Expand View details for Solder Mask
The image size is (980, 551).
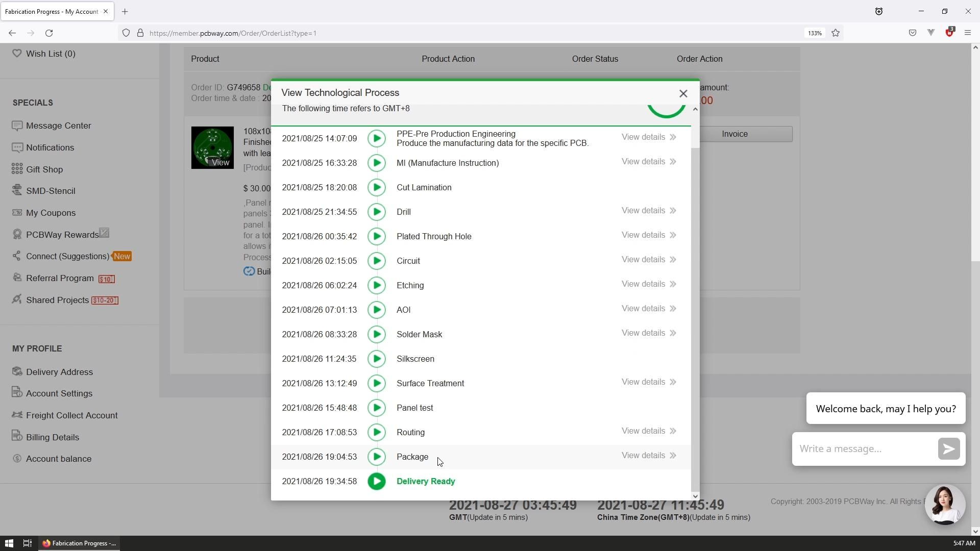click(648, 333)
